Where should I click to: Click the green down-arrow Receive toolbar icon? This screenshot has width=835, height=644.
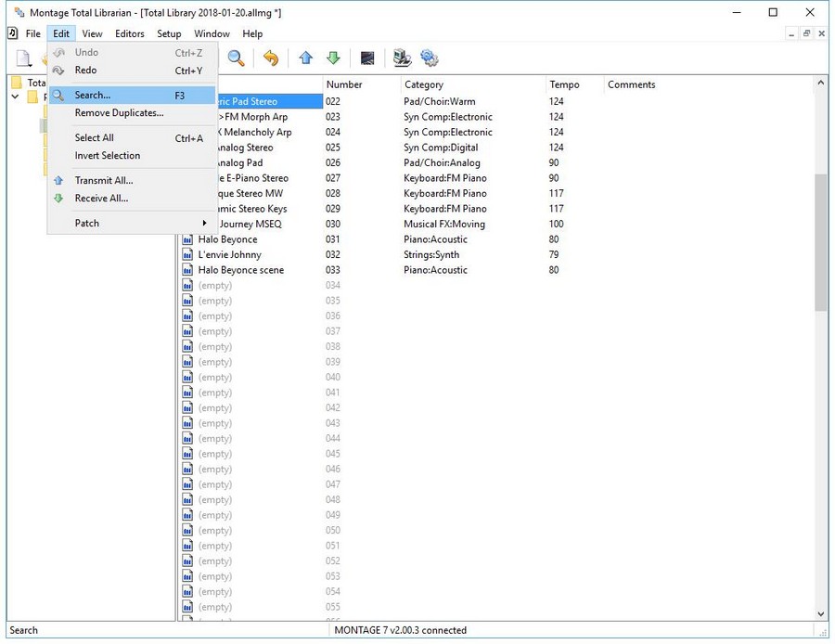coord(333,58)
